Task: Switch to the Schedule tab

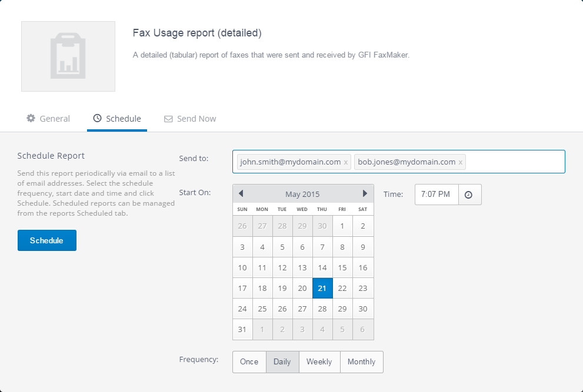Action: coord(117,119)
